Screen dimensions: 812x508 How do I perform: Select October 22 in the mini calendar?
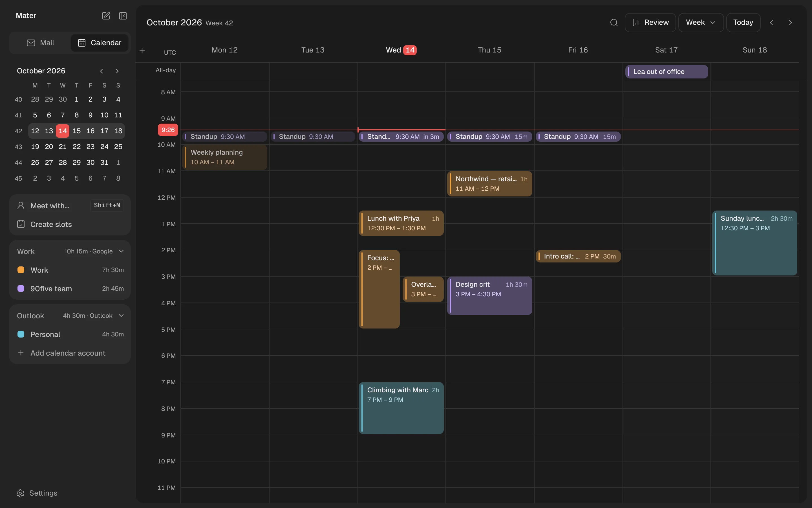76,146
